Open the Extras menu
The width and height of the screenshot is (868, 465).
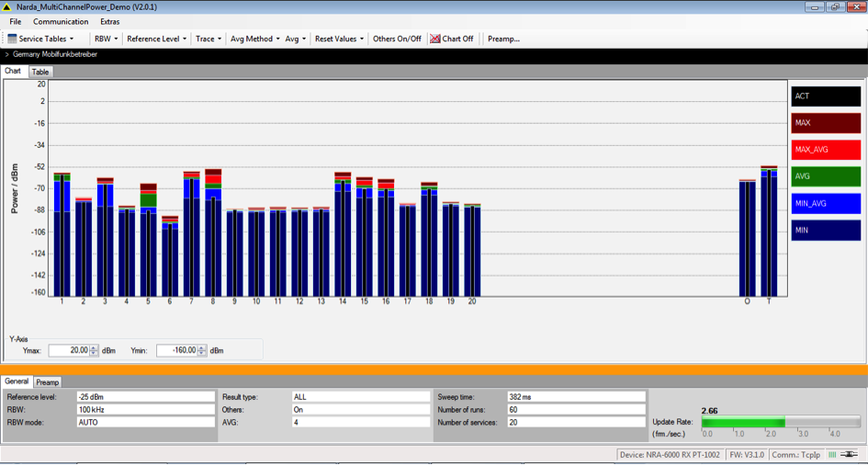coord(109,21)
